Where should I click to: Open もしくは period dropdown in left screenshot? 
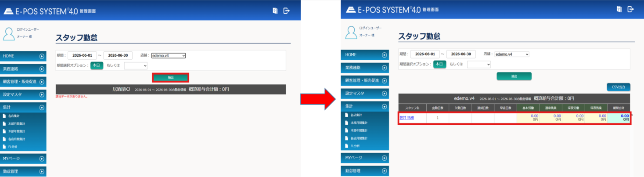(136, 65)
